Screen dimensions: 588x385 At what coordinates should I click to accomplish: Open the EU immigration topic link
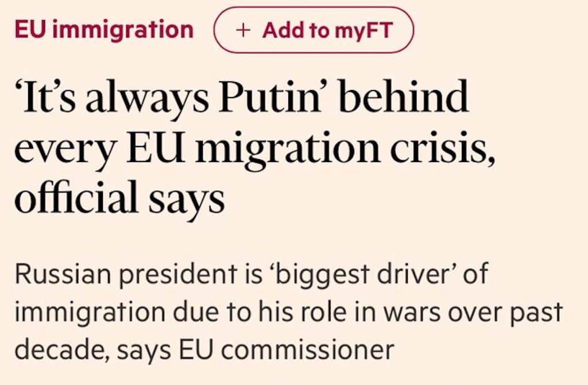click(104, 29)
